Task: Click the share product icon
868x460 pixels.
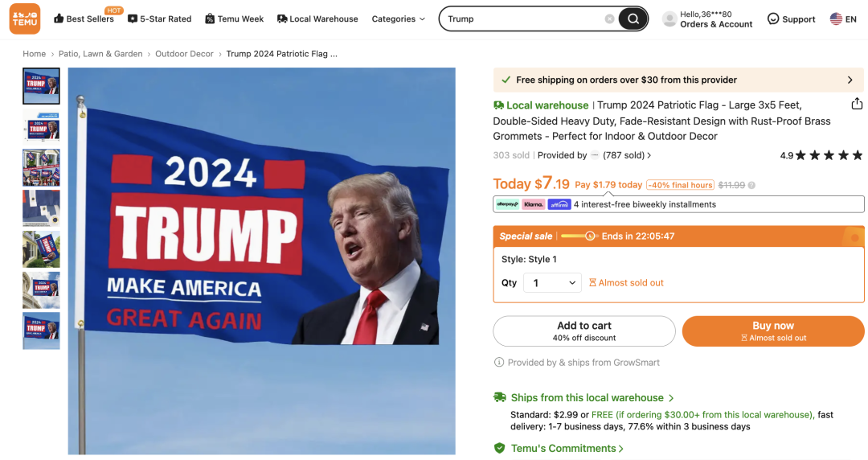Action: pyautogui.click(x=857, y=104)
